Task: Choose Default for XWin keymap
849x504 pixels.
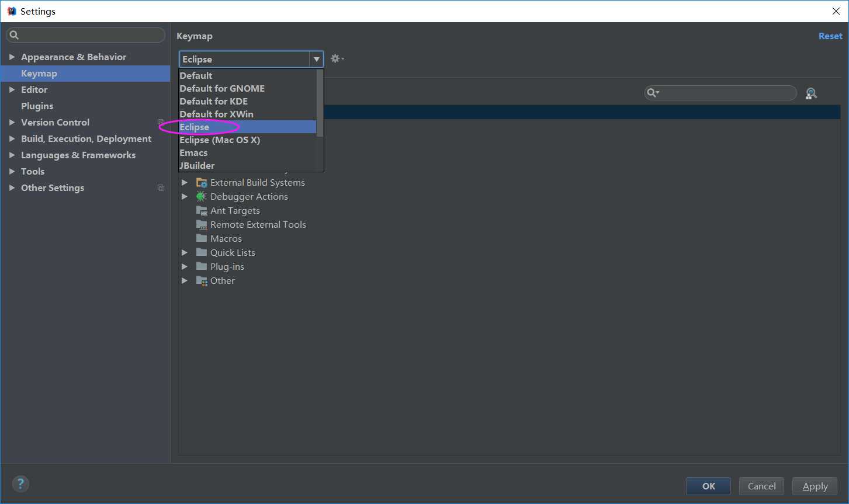Action: pyautogui.click(x=248, y=114)
